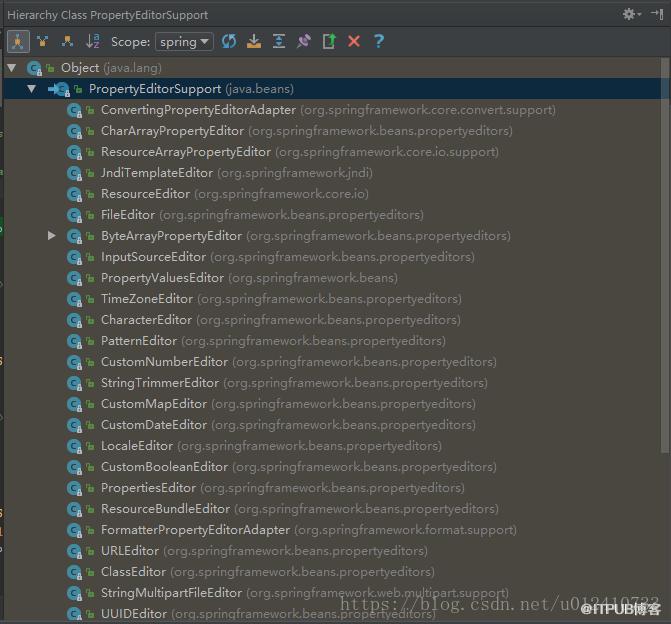The height and width of the screenshot is (624, 671).
Task: Select PropertyValuesEditor in the tree
Action: coord(162,278)
